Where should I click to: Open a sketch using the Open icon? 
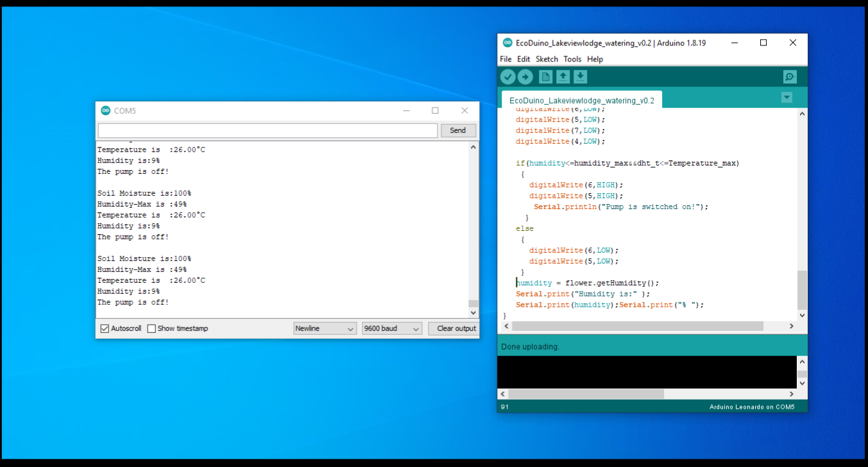(563, 77)
